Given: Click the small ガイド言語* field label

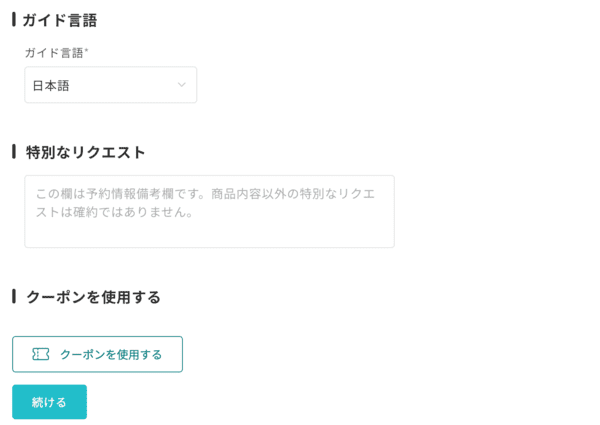Looking at the screenshot, I should (x=57, y=53).
